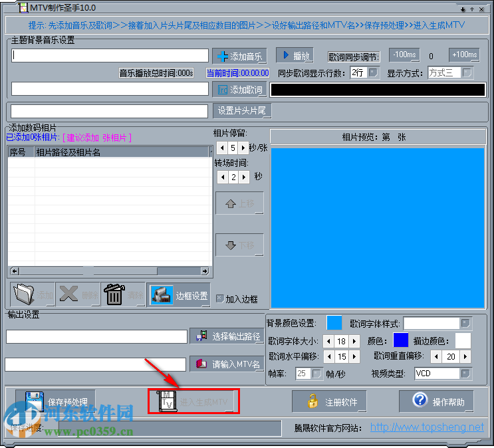Click 保存预处理 save button
Screen dimensions: 494x448
click(55, 401)
